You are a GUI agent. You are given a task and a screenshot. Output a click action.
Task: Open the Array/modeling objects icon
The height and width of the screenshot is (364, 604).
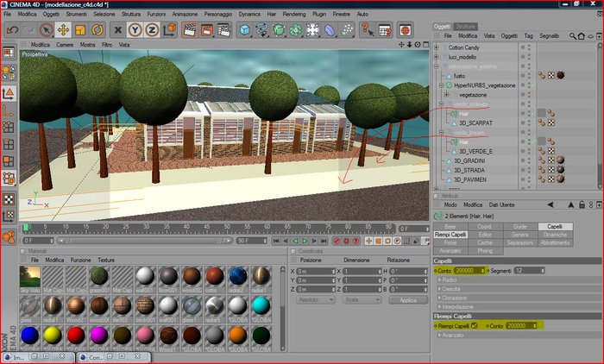point(295,30)
